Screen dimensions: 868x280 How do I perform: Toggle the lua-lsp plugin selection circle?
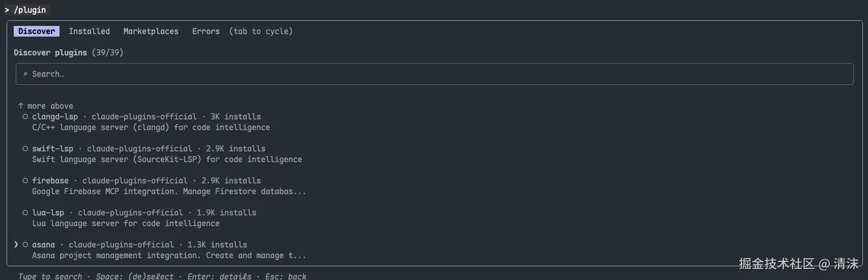pos(25,213)
